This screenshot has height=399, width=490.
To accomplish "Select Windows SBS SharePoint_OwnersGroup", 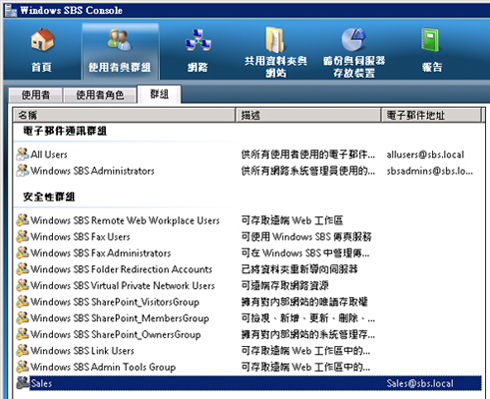I will click(x=248, y=335).
